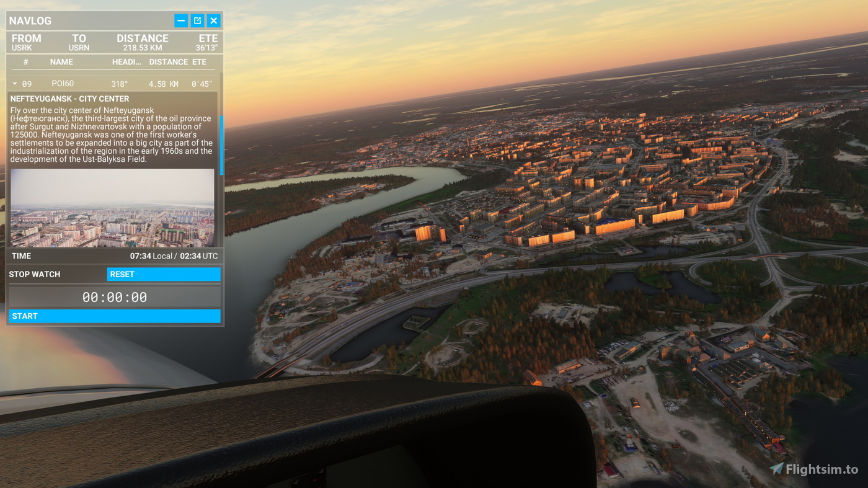This screenshot has height=488, width=868.
Task: Click the NAVLOG title text
Action: tap(30, 20)
